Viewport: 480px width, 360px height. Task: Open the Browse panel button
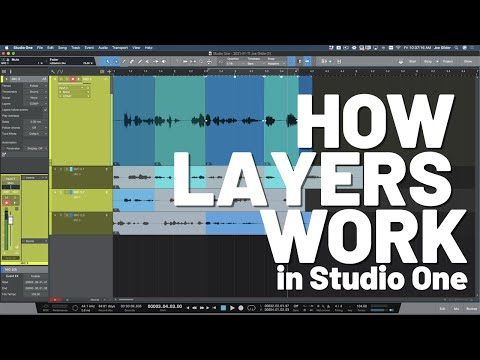pos(471,309)
